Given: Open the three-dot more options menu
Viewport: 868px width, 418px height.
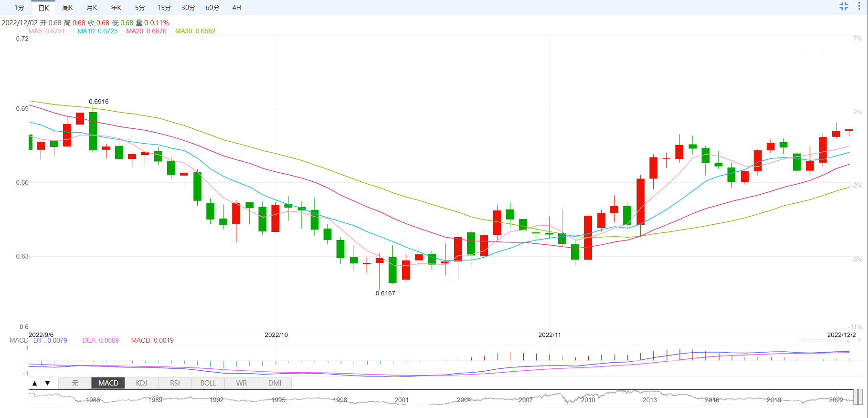Looking at the screenshot, I should pyautogui.click(x=859, y=6).
